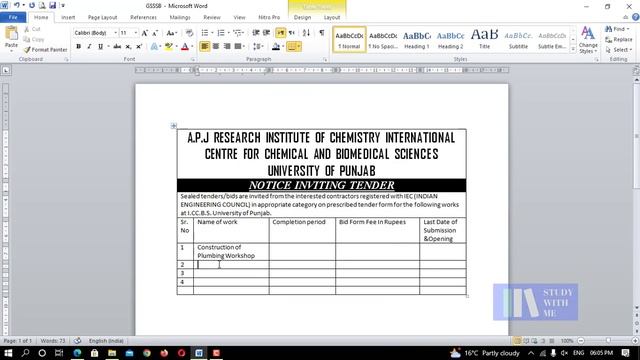Apply the Title style

tap(484, 40)
